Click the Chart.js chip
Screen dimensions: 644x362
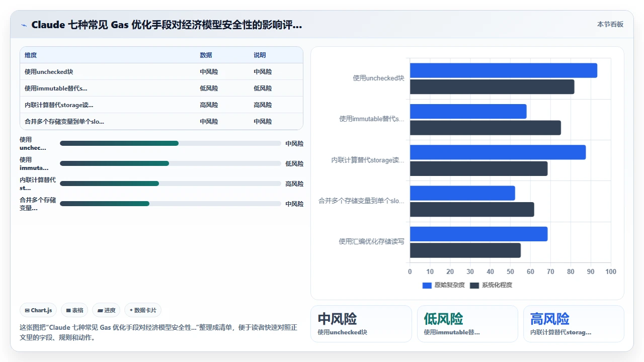coord(39,310)
